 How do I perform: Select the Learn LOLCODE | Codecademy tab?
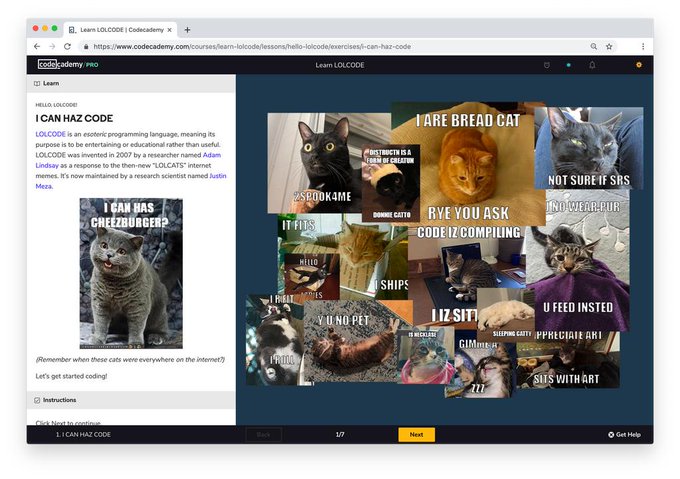click(x=121, y=30)
